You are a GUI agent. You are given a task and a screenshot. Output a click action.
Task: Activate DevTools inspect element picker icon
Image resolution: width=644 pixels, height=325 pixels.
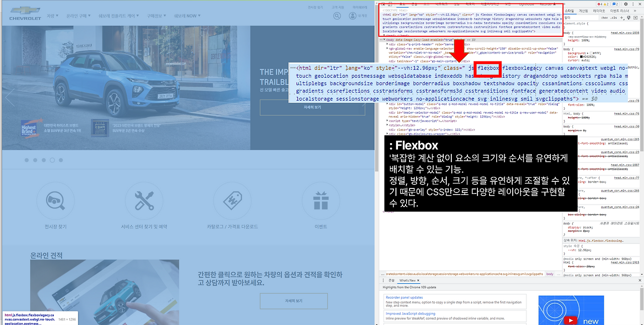tap(383, 4)
